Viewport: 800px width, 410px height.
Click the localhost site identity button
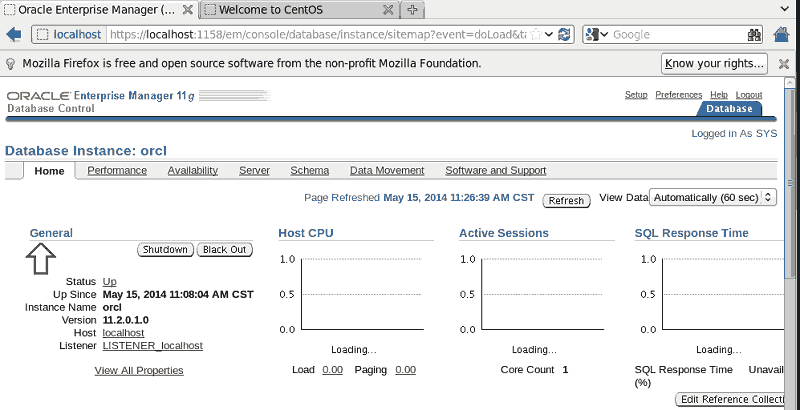click(70, 35)
